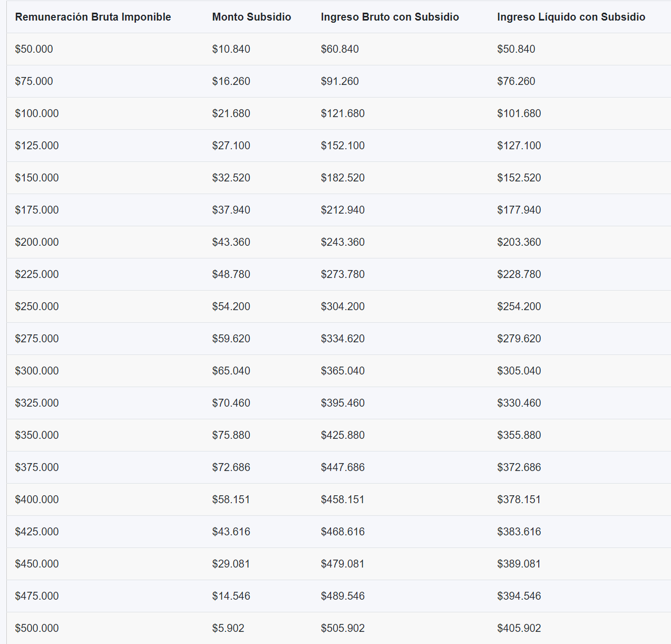Click the Remuneración Bruta Imponible column header
The width and height of the screenshot is (671, 644).
pyautogui.click(x=93, y=17)
